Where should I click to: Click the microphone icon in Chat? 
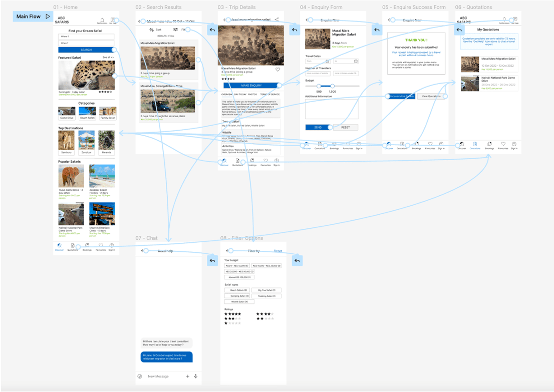coord(196,376)
